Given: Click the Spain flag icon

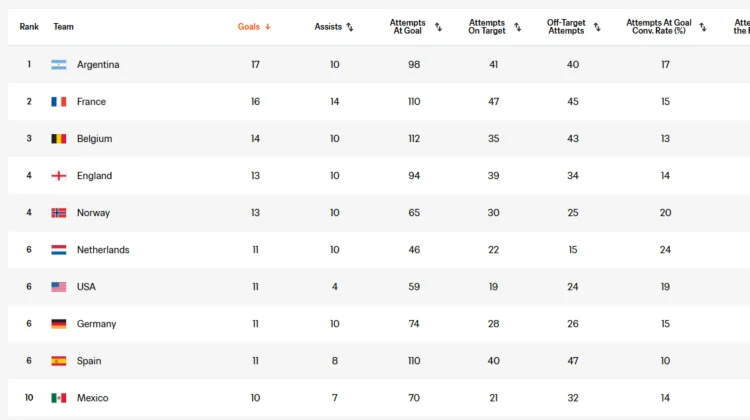Looking at the screenshot, I should [x=59, y=361].
